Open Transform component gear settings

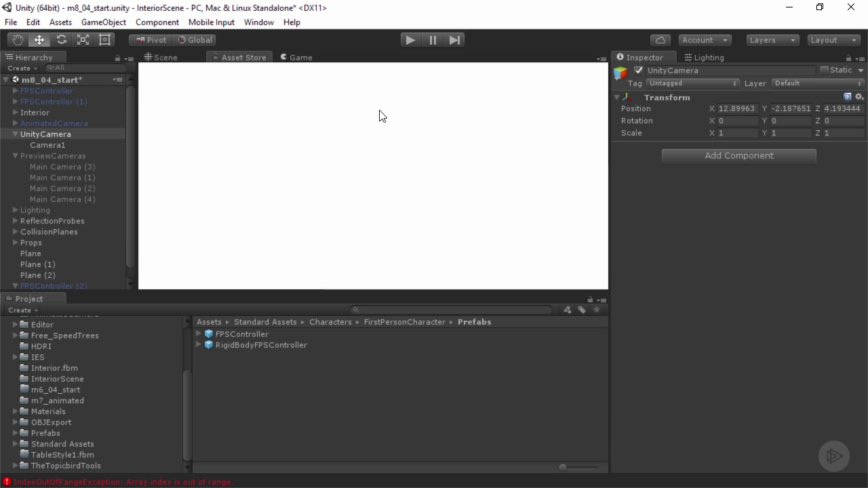click(x=859, y=97)
